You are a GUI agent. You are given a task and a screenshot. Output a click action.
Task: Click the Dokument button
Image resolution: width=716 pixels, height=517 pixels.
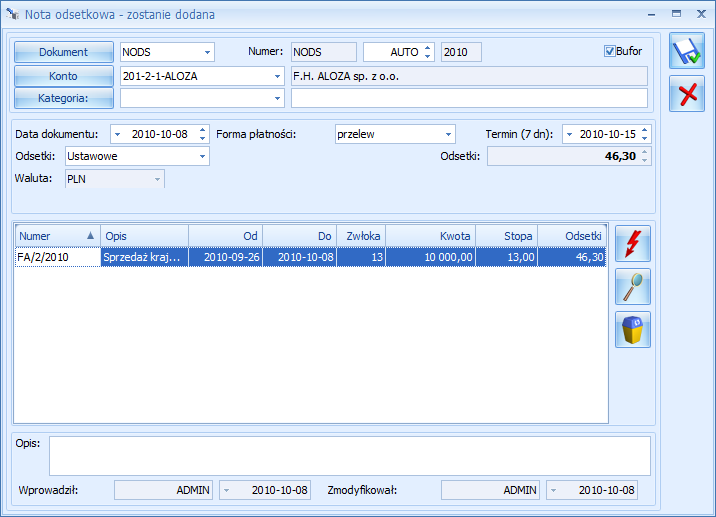point(63,52)
